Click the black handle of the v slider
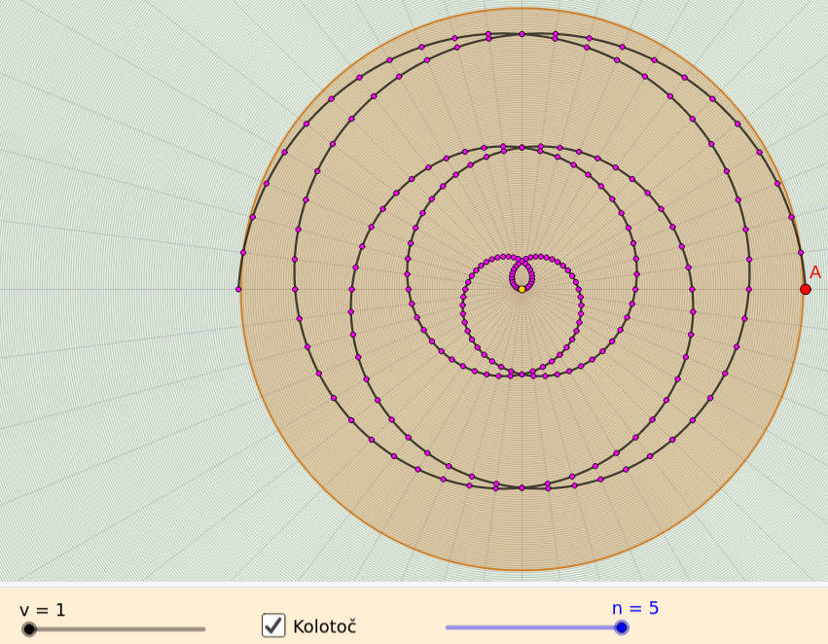The height and width of the screenshot is (644, 828). 29,628
